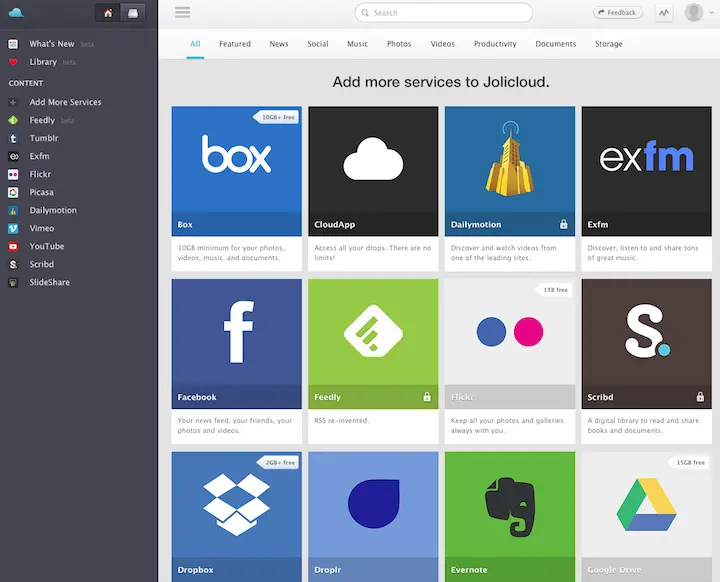Image resolution: width=720 pixels, height=582 pixels.
Task: Switch to the Videos tab
Action: [x=443, y=44]
